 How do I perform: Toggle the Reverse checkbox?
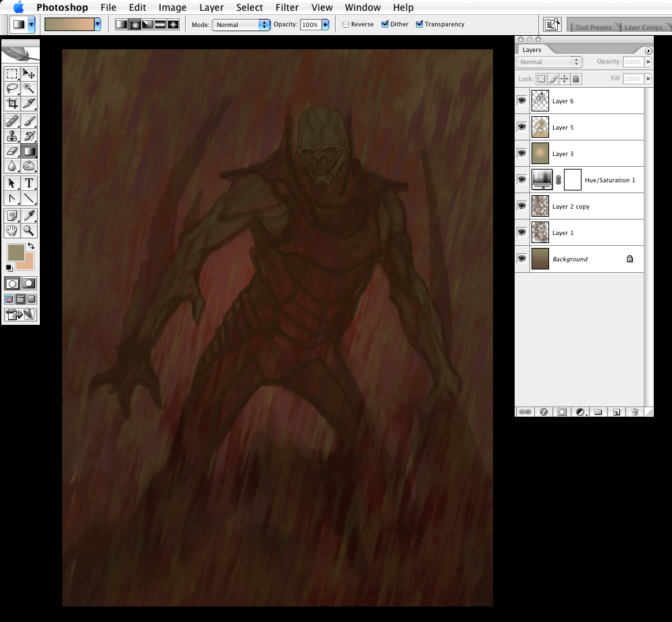pos(346,24)
